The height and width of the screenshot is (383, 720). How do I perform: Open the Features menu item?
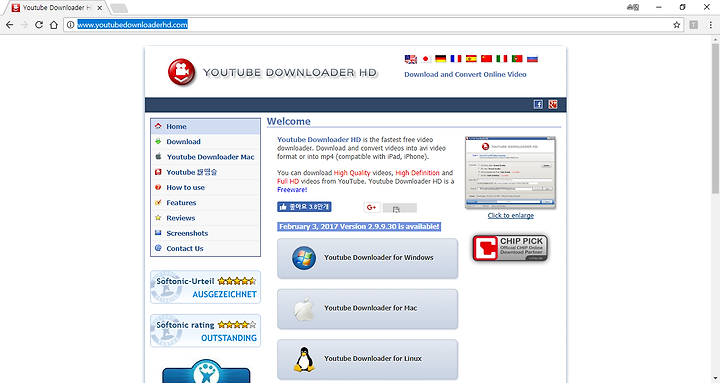click(x=205, y=203)
